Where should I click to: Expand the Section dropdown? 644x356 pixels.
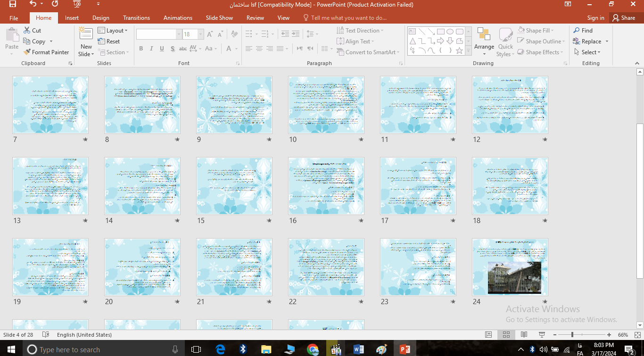click(113, 52)
